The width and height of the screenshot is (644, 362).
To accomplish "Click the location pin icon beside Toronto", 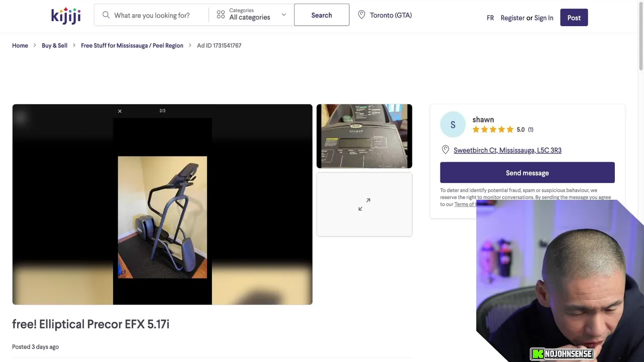I will pyautogui.click(x=361, y=15).
